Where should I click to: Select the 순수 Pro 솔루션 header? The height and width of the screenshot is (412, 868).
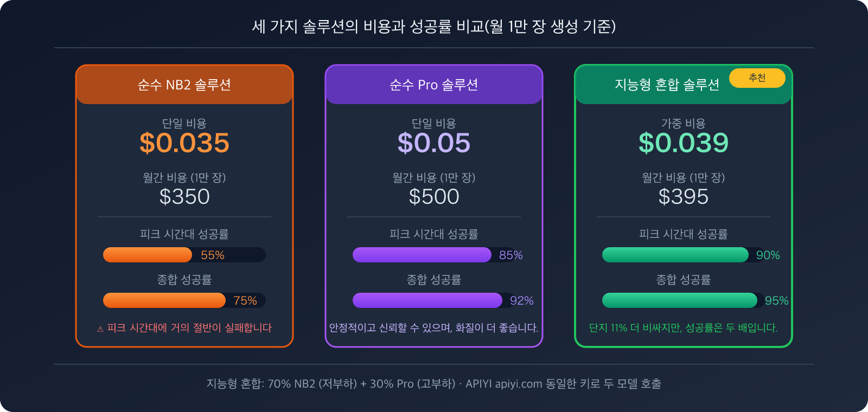pyautogui.click(x=434, y=85)
